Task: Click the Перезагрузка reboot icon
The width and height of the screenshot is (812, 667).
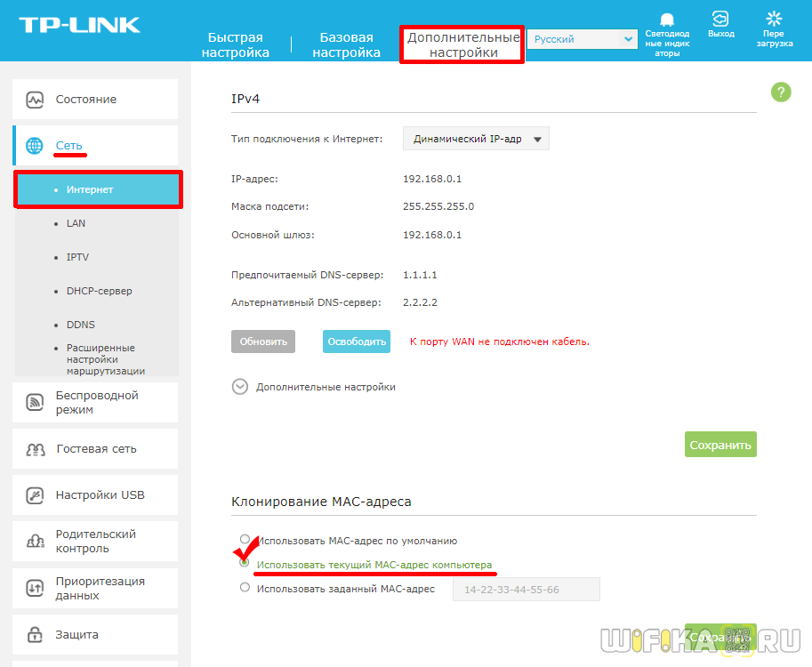Action: pos(774,19)
